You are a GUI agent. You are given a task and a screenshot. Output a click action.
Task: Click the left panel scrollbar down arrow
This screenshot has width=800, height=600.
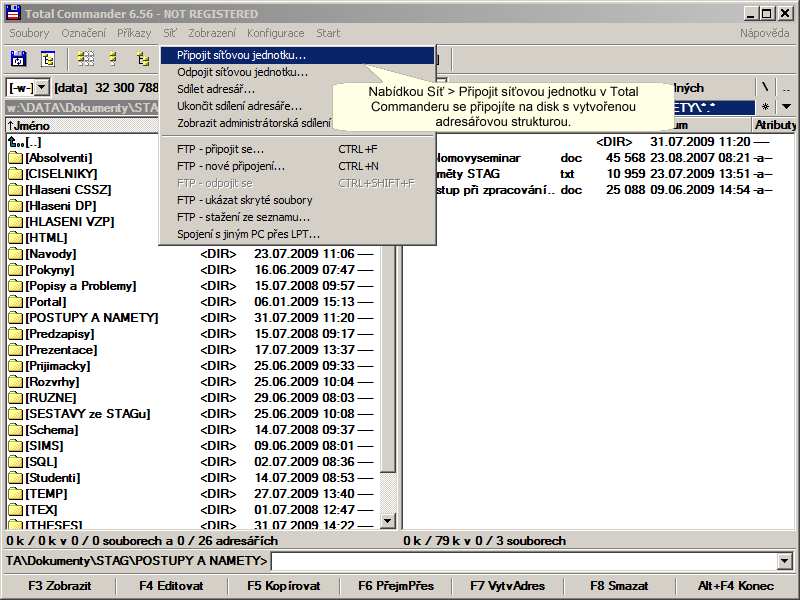coord(388,520)
